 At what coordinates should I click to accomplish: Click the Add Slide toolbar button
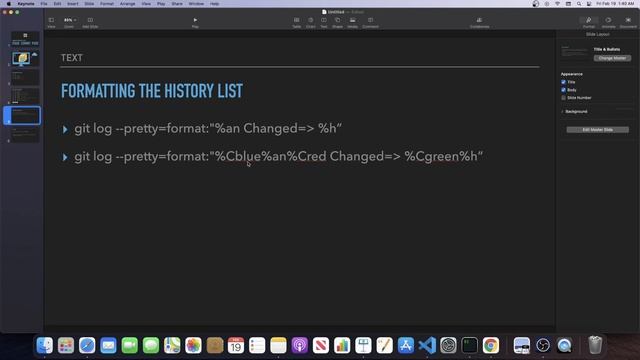tap(90, 22)
